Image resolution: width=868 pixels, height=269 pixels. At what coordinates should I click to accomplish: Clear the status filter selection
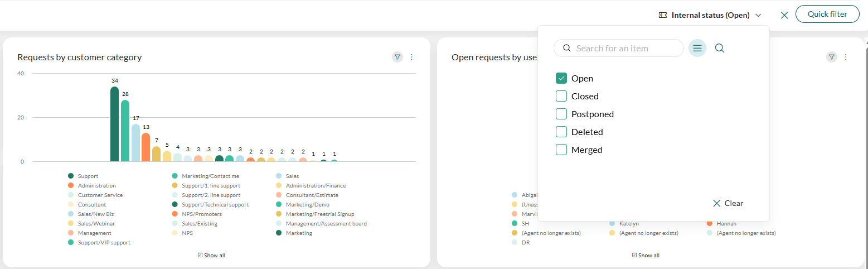coord(728,203)
